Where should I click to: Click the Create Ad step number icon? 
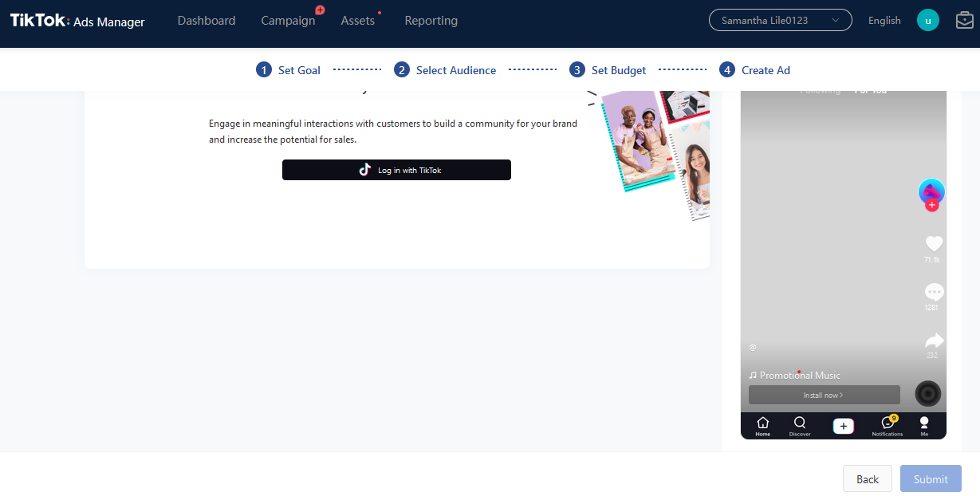(x=727, y=69)
